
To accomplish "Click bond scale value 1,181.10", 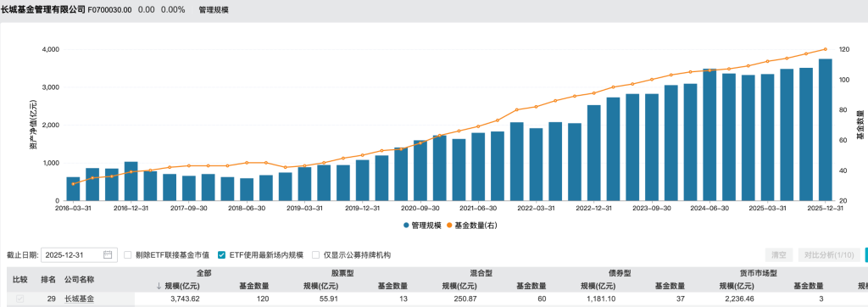I will tap(601, 299).
